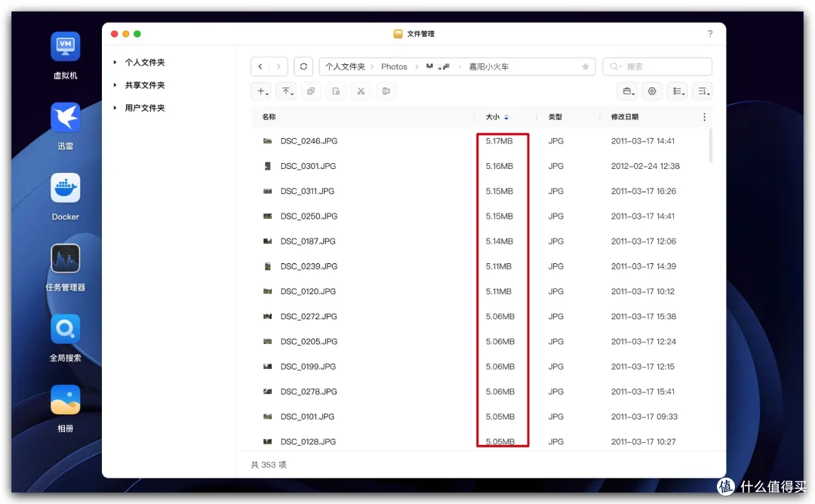Open the help question mark icon
The height and width of the screenshot is (504, 815).
710,34
